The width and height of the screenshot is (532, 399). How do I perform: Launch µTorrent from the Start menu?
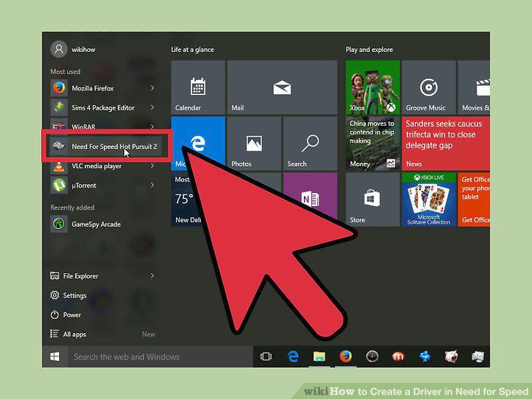pyautogui.click(x=102, y=186)
